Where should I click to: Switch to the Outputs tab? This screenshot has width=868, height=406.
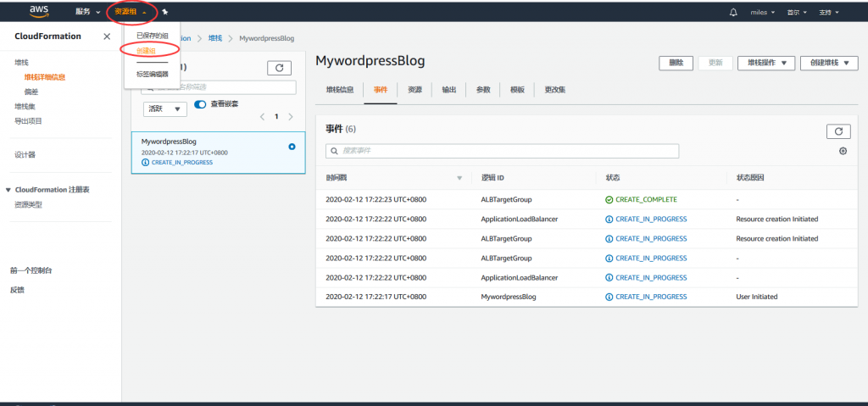(449, 90)
